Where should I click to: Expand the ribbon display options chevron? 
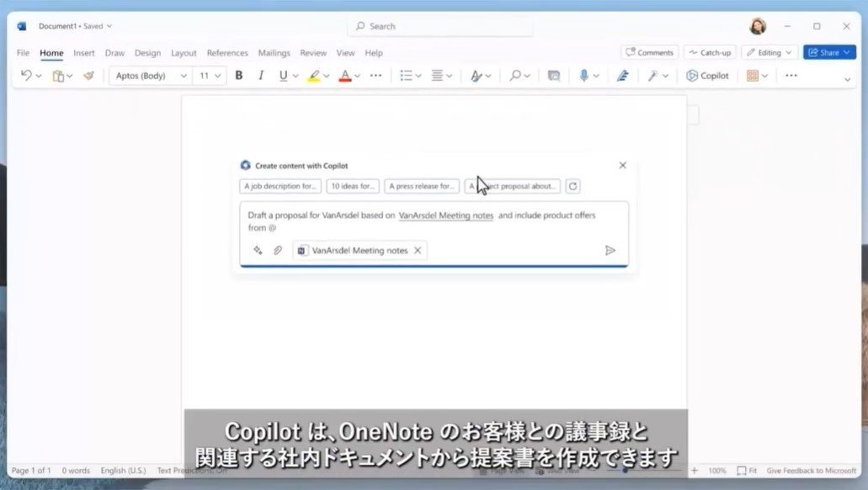pos(847,79)
